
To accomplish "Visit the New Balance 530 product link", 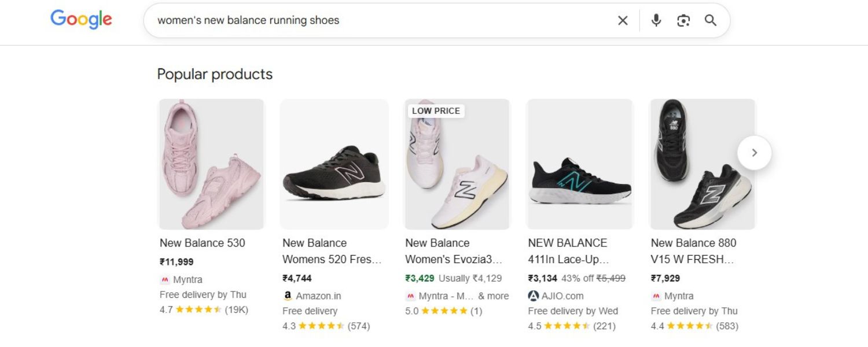I will pos(204,243).
